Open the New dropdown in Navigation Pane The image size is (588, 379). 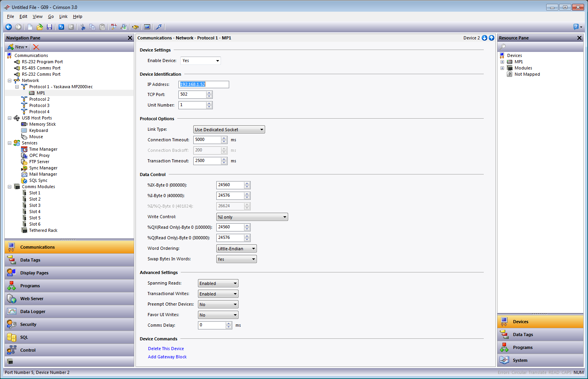pos(18,47)
